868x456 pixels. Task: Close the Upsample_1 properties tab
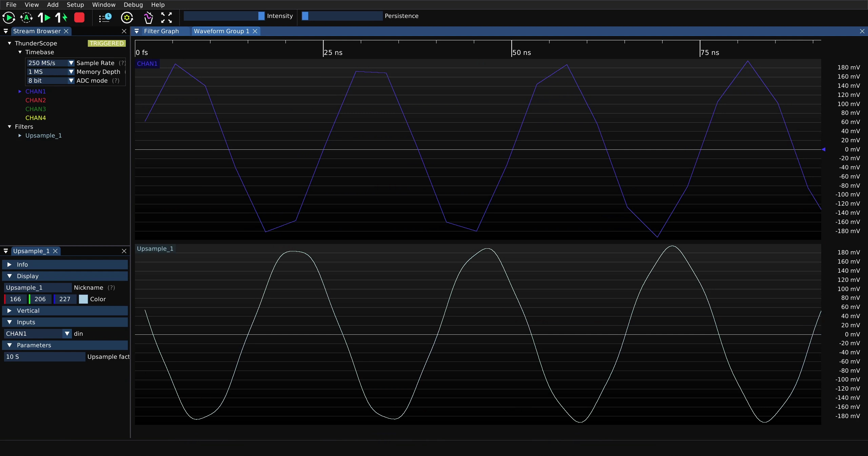[55, 251]
